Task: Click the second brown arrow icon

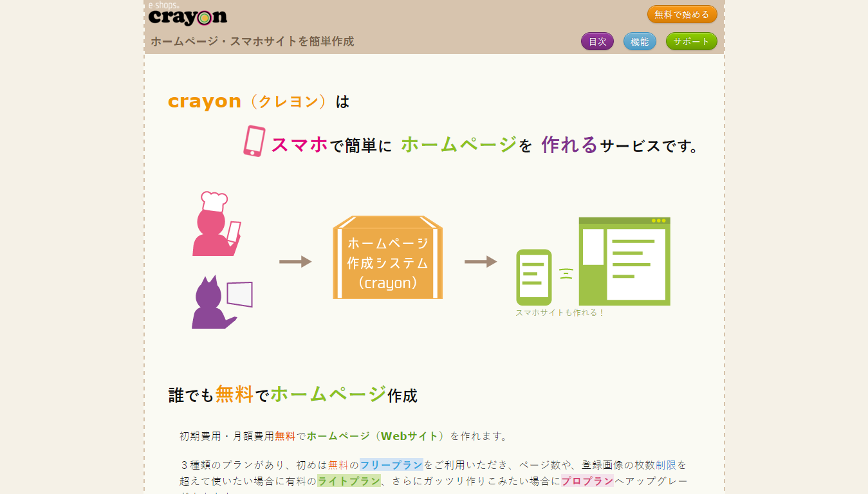Action: (481, 261)
